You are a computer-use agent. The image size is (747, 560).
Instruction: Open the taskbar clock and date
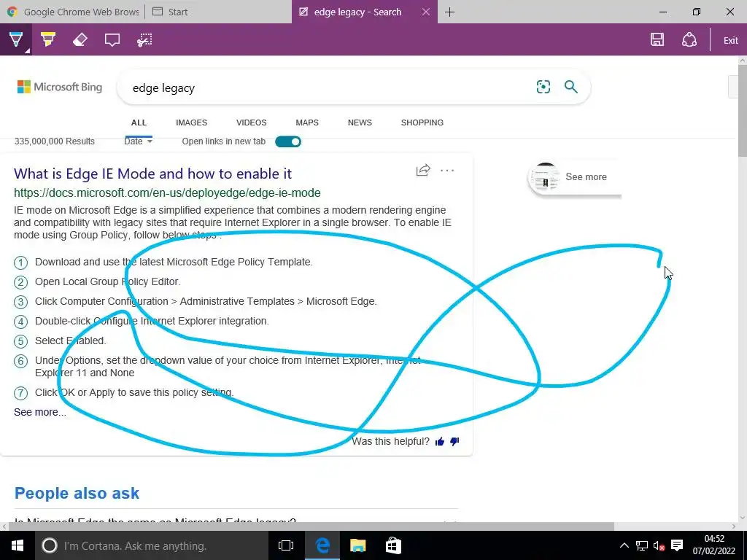click(x=714, y=545)
